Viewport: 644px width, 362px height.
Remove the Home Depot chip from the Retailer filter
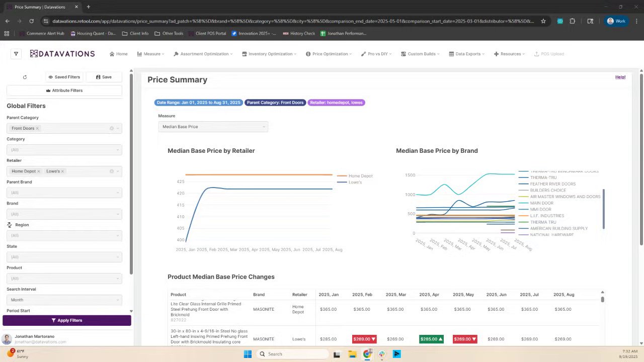(38, 171)
